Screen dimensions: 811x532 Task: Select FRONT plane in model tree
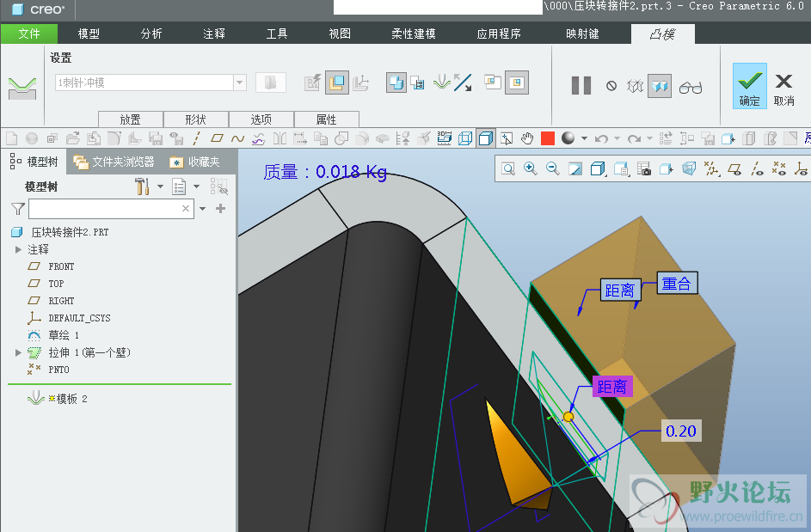coord(61,266)
